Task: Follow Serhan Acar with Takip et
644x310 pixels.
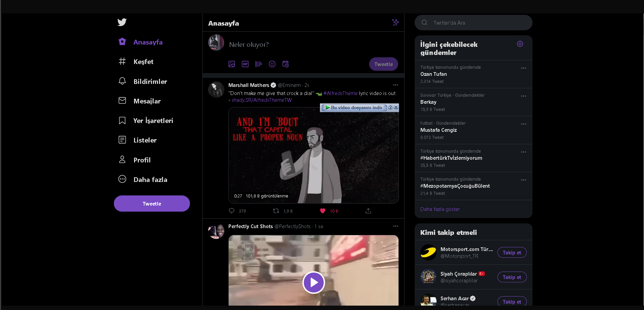Action: pos(512,302)
